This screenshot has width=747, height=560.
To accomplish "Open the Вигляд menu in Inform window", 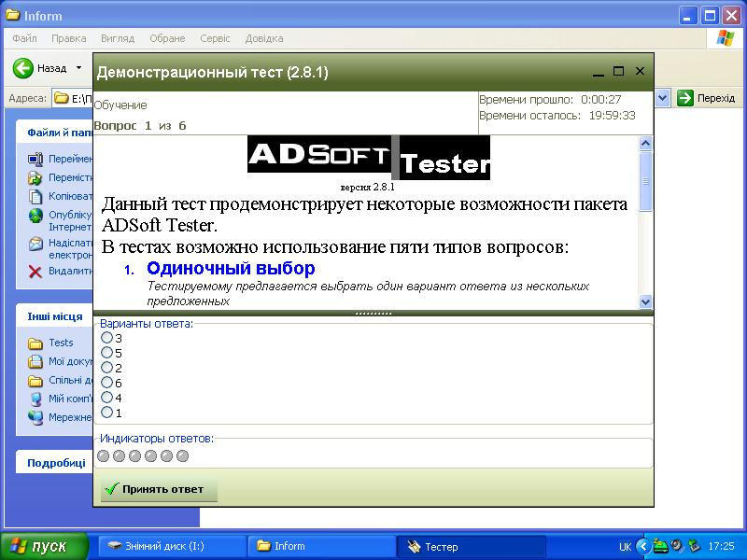I will coord(118,38).
